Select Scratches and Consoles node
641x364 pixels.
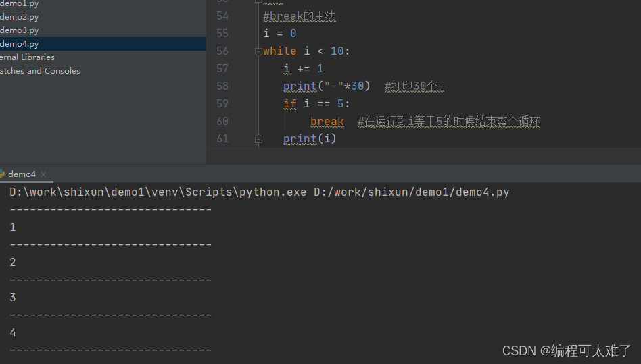pyautogui.click(x=40, y=71)
